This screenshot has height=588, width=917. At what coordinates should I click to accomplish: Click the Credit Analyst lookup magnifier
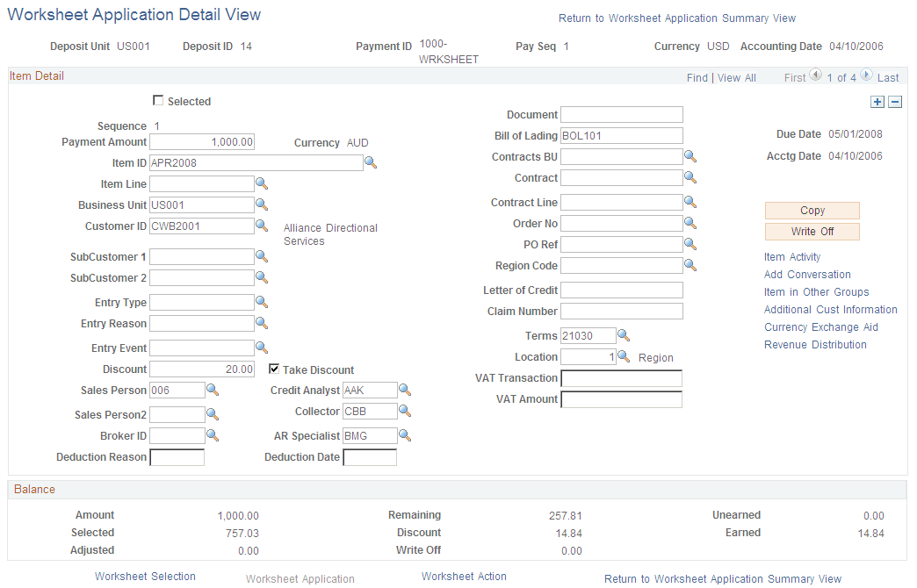(x=404, y=390)
